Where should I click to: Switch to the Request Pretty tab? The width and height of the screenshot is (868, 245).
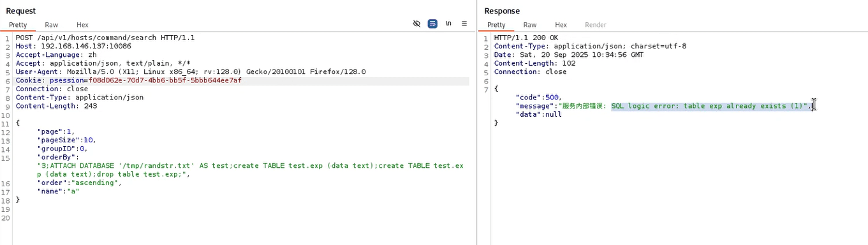pyautogui.click(x=18, y=25)
